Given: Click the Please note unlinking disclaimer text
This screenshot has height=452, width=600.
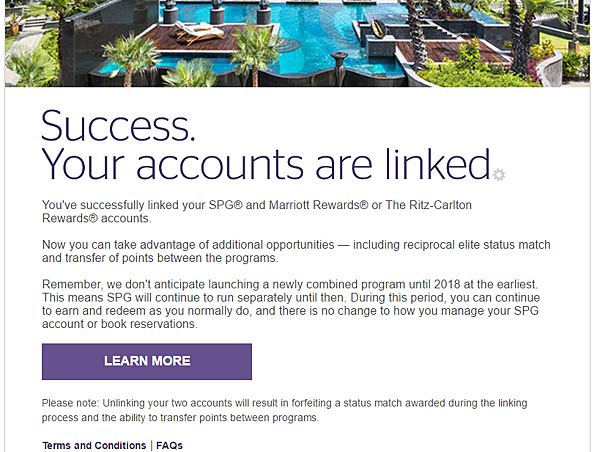Looking at the screenshot, I should pyautogui.click(x=285, y=410).
